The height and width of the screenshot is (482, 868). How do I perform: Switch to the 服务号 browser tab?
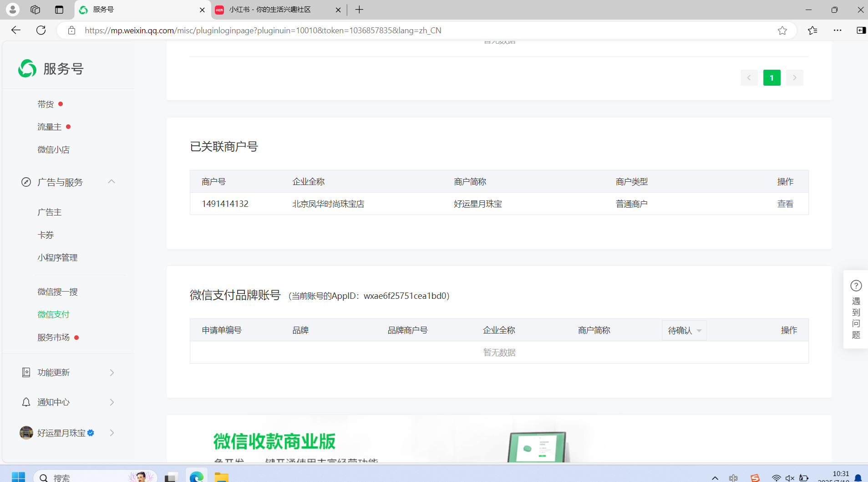pyautogui.click(x=142, y=10)
